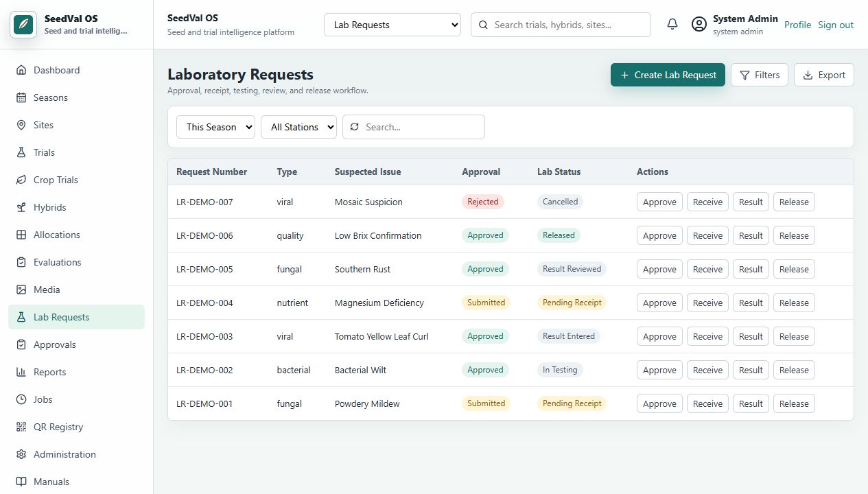Click the SeedVal OS leaf logo

23,25
